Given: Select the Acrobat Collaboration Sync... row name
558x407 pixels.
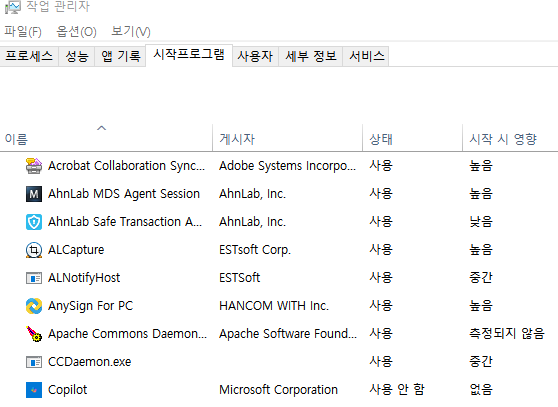Looking at the screenshot, I should tap(126, 166).
